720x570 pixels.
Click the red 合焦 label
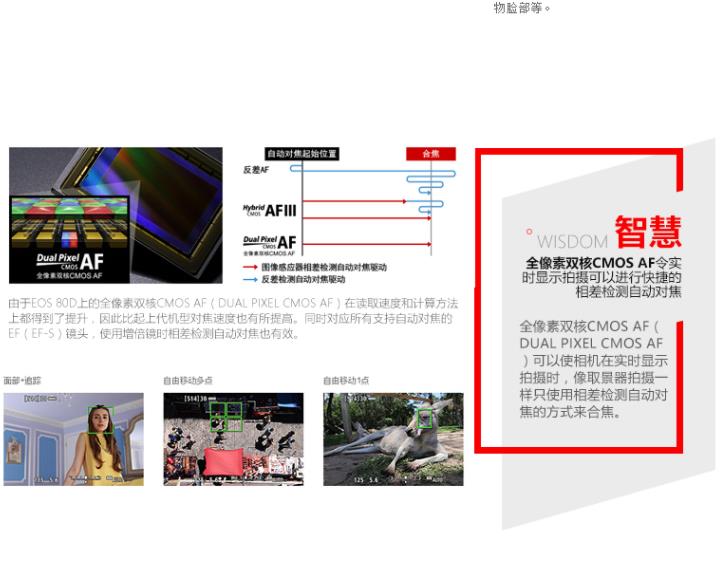431,153
